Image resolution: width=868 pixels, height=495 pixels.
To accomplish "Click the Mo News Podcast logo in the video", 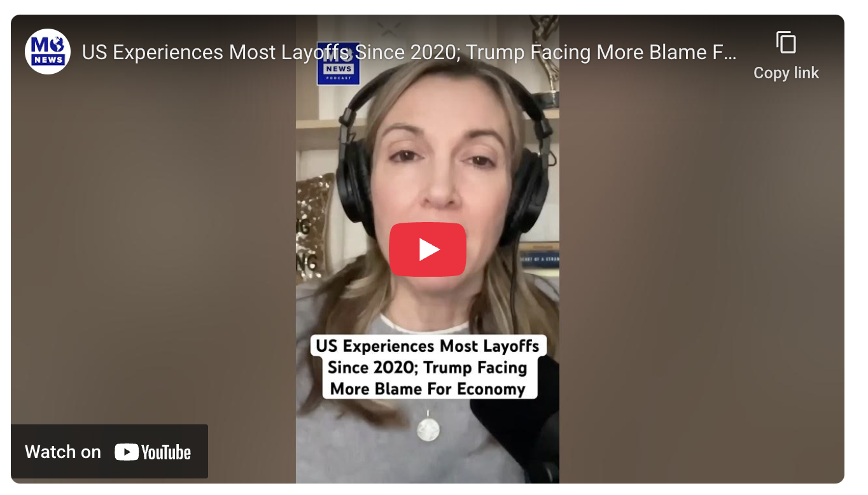I will pyautogui.click(x=339, y=63).
